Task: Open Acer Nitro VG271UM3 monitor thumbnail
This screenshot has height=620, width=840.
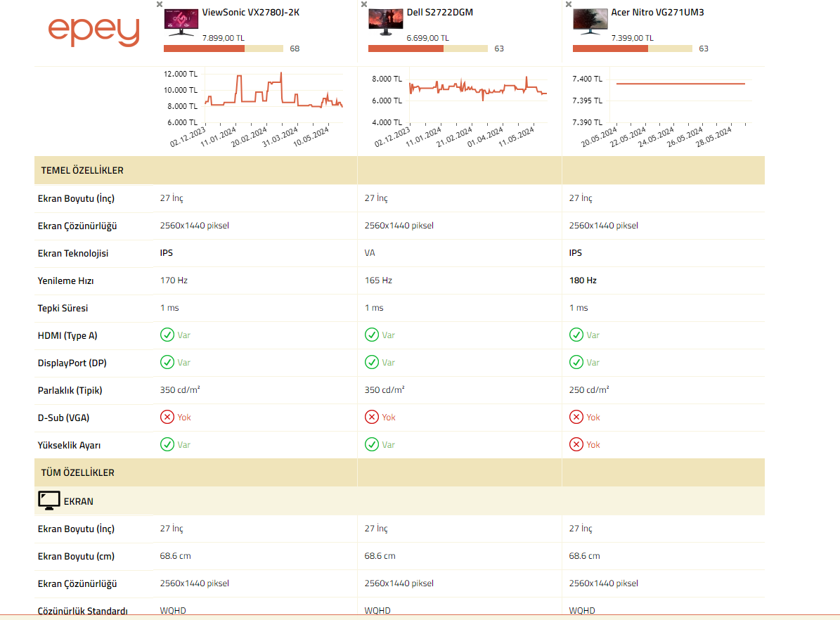Action: point(590,22)
